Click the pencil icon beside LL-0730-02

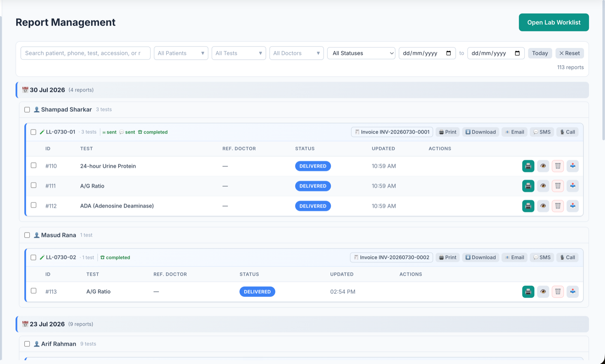click(42, 257)
